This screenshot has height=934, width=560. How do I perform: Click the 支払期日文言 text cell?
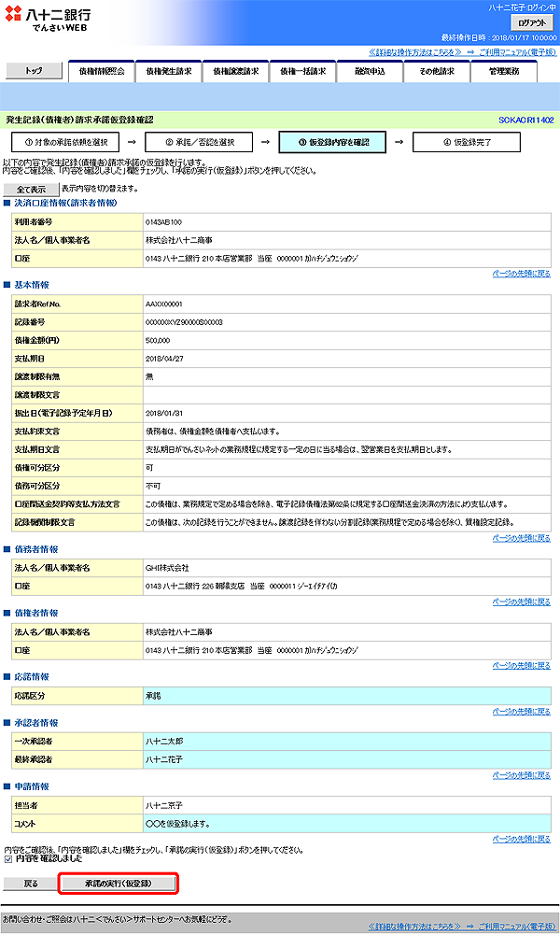[x=347, y=450]
